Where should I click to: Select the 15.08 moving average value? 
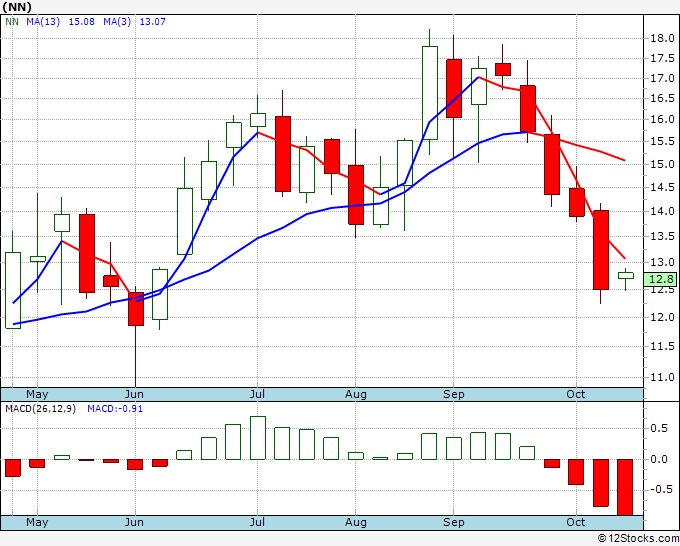[x=82, y=22]
